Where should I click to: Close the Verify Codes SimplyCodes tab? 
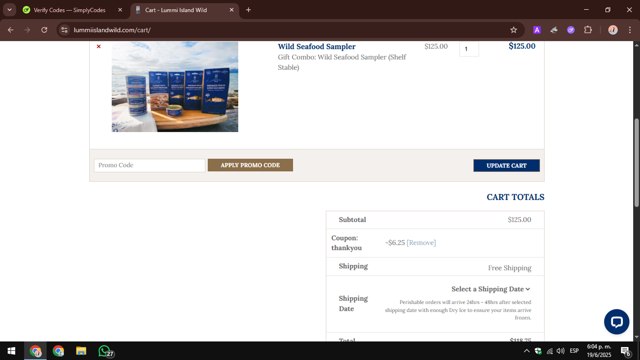coord(120,10)
